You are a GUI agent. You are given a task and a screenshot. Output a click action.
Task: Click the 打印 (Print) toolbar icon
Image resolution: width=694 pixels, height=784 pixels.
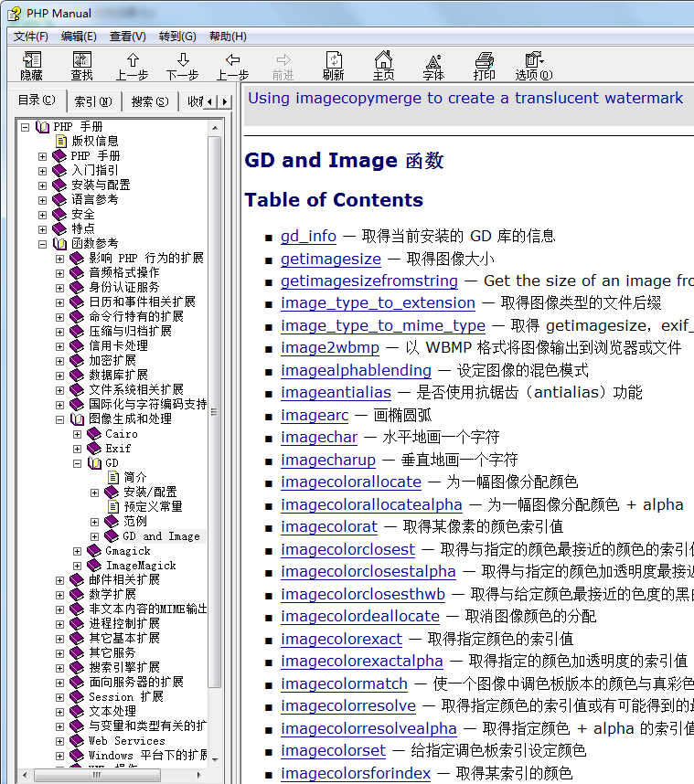(484, 66)
